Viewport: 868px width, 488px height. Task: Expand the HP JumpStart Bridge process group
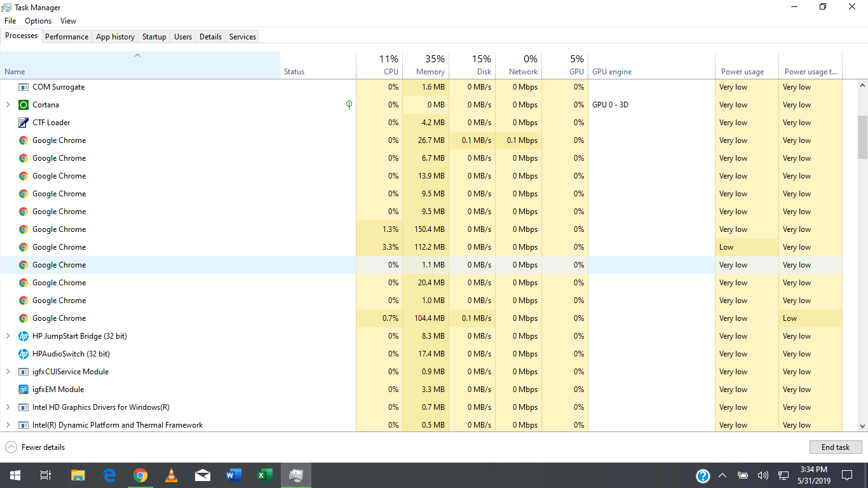8,336
